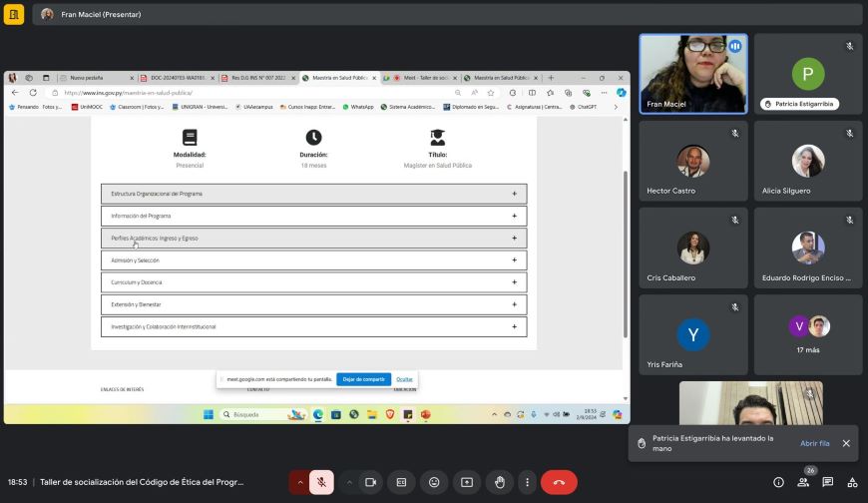Click the present screen icon
This screenshot has width=868, height=503.
coord(467,482)
